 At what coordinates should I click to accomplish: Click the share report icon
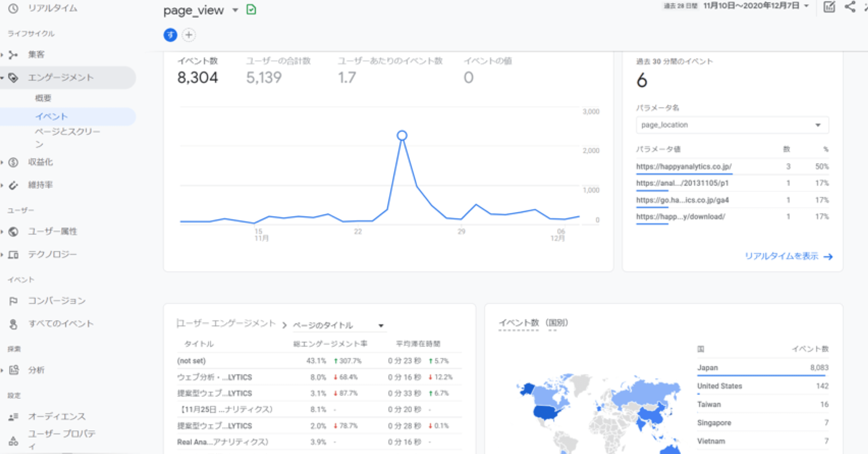coord(850,6)
